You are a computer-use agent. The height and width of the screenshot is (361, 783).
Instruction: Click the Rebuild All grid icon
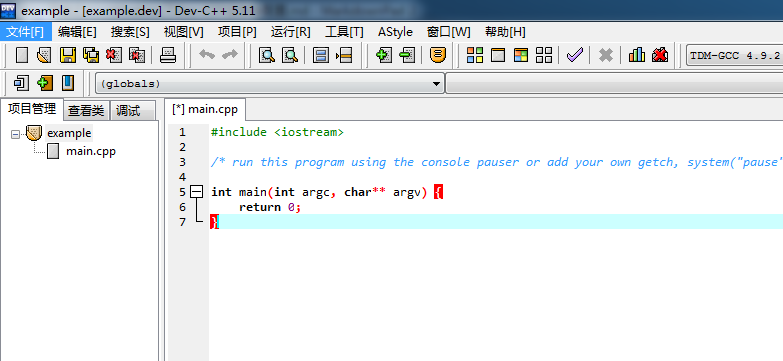pos(544,55)
